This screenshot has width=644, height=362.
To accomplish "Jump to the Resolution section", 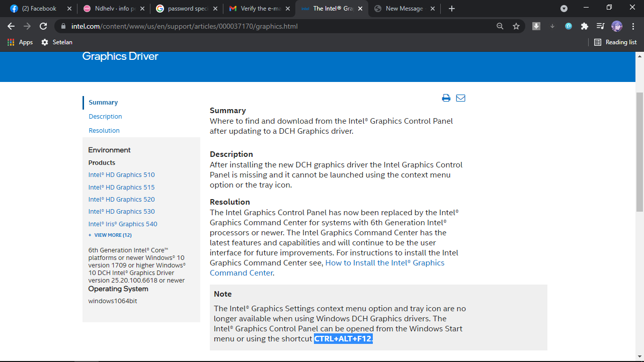I will tap(104, 130).
